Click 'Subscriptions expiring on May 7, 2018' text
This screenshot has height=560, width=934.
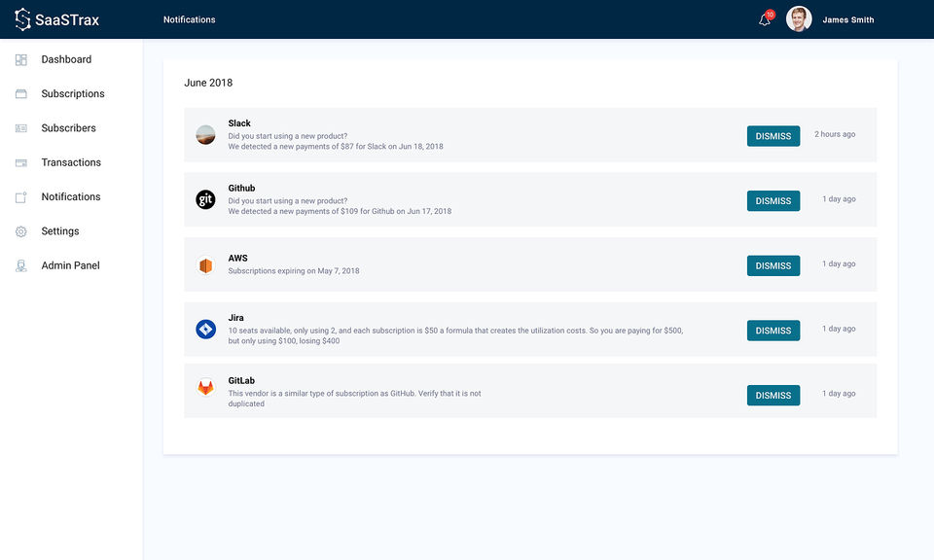click(294, 271)
